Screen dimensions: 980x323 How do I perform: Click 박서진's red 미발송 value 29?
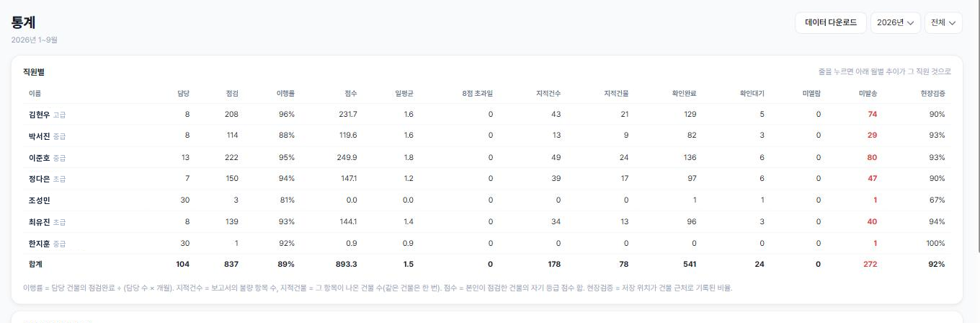click(872, 136)
